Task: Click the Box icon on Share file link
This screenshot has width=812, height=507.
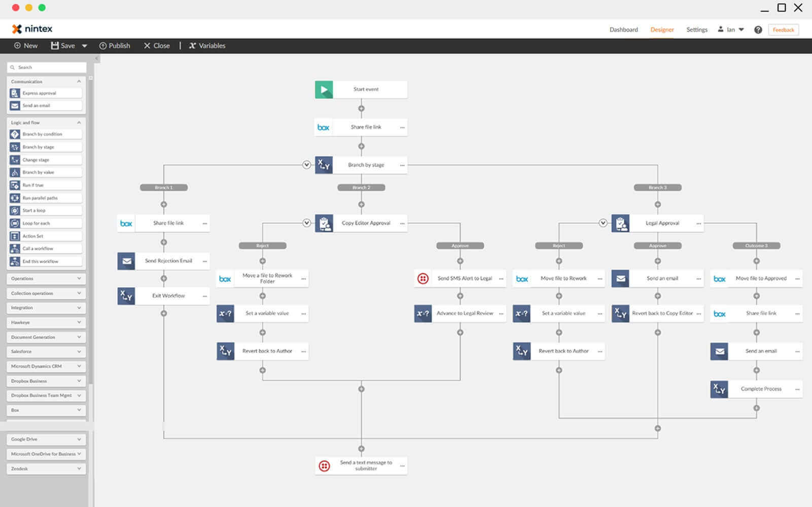Action: click(323, 127)
